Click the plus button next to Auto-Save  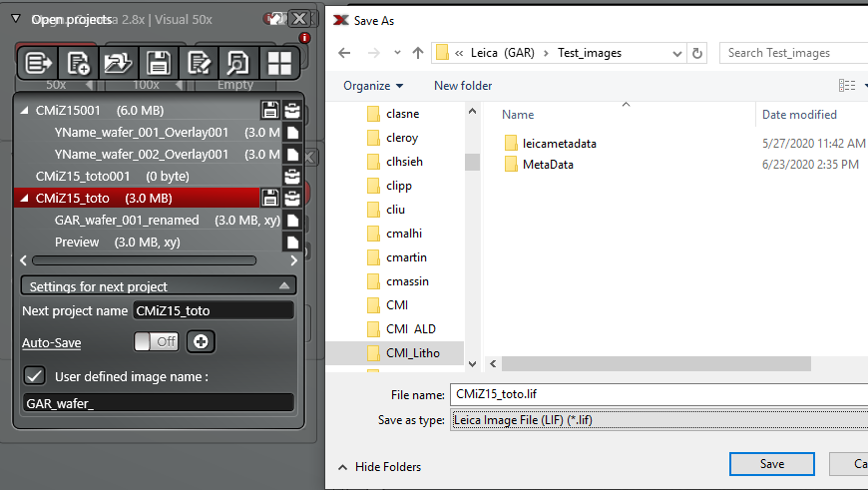[x=201, y=341]
